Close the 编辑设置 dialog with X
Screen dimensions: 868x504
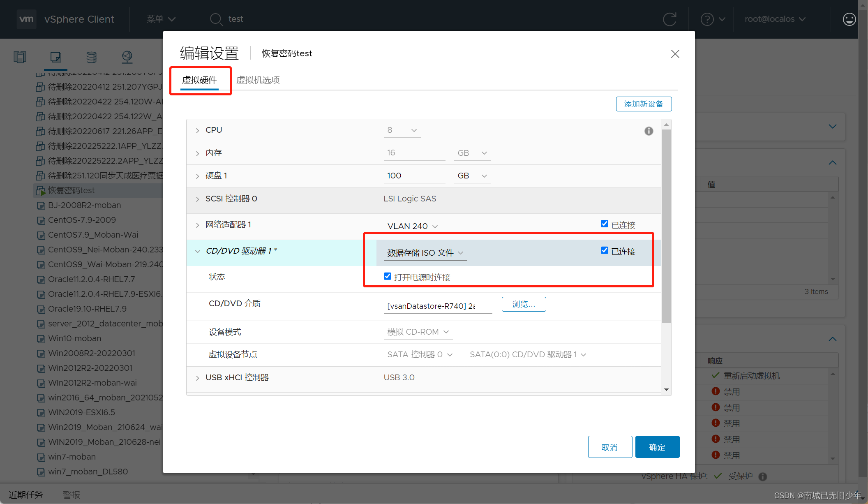click(x=675, y=54)
